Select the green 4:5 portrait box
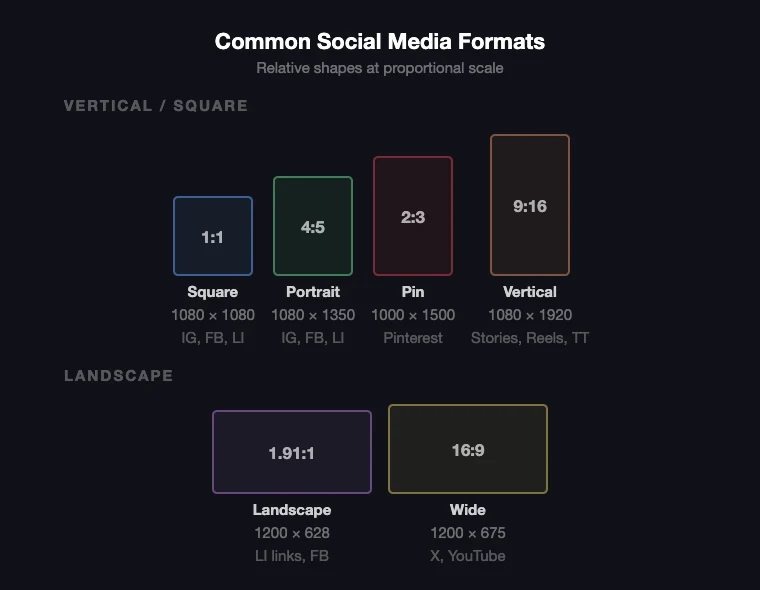The height and width of the screenshot is (590, 760). coord(313,226)
